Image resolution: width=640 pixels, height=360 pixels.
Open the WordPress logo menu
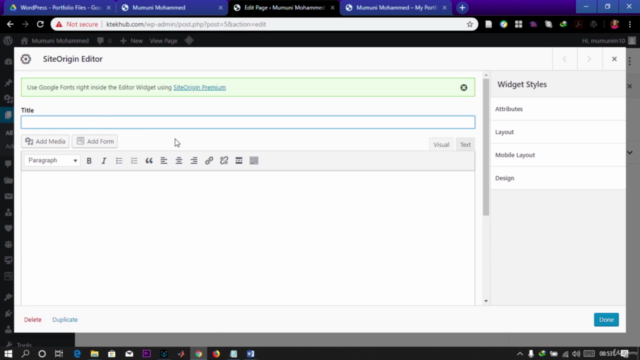[8, 41]
